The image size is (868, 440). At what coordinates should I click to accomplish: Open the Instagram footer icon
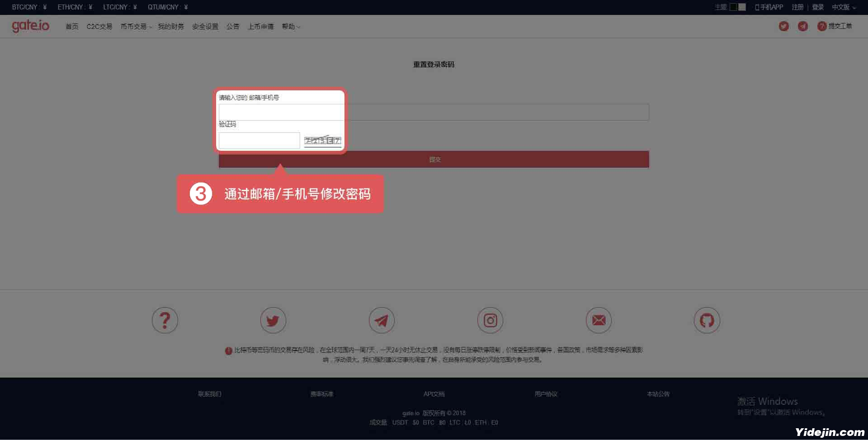[490, 320]
